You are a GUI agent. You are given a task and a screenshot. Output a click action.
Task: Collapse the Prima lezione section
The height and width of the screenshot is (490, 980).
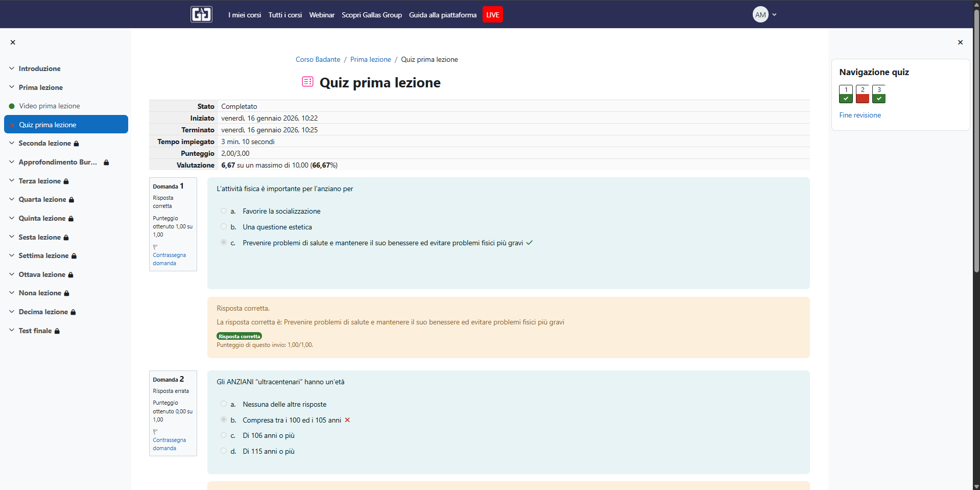click(11, 87)
